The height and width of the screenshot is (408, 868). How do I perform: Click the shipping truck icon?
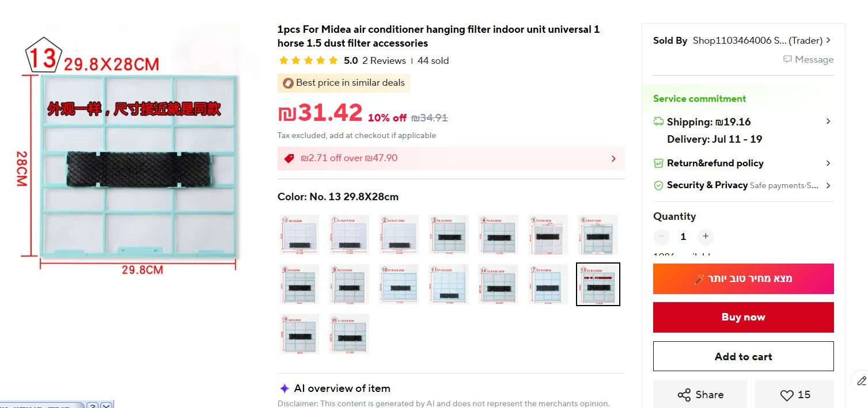(x=658, y=121)
